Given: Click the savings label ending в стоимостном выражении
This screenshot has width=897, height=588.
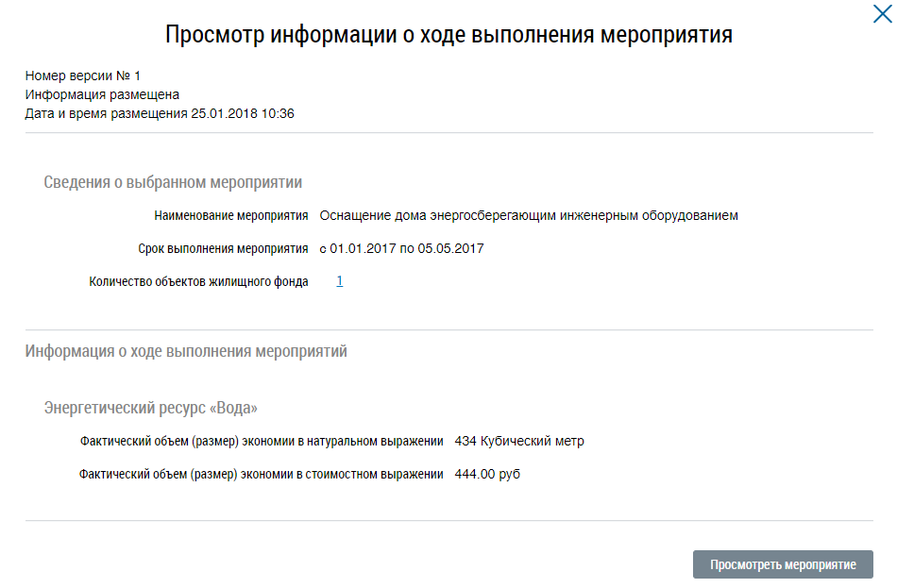Looking at the screenshot, I should pos(261,474).
